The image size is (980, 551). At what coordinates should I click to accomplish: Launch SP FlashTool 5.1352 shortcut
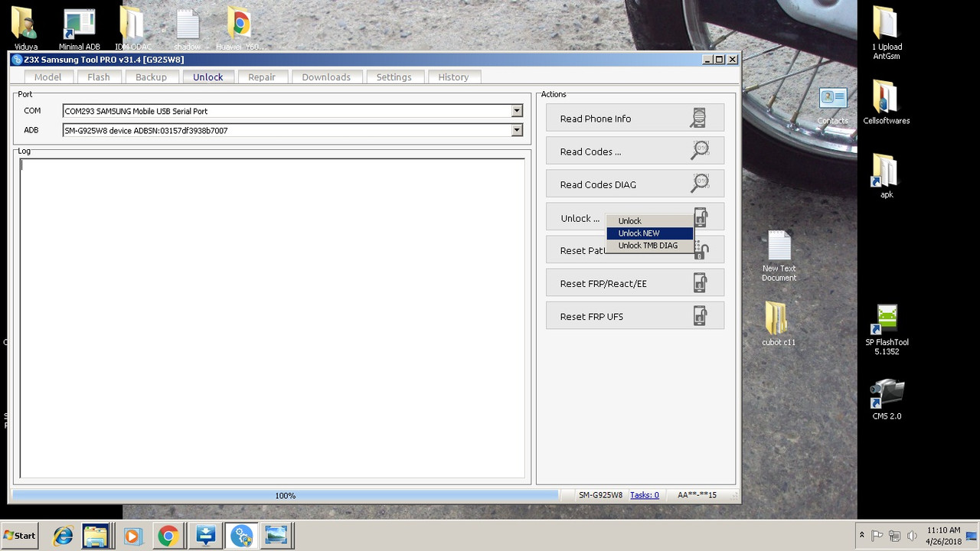[887, 329]
